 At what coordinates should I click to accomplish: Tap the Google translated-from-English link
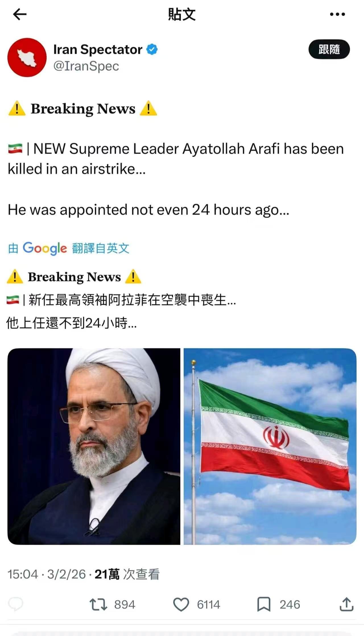click(x=69, y=248)
